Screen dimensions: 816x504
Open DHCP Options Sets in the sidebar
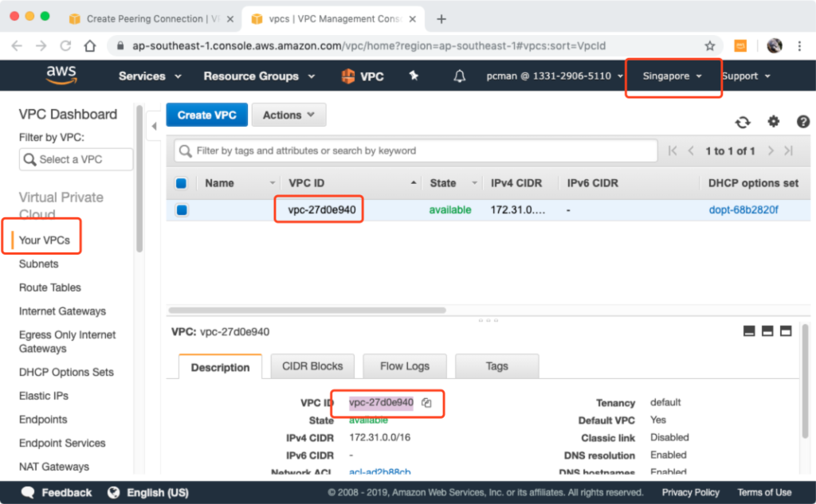[66, 373]
